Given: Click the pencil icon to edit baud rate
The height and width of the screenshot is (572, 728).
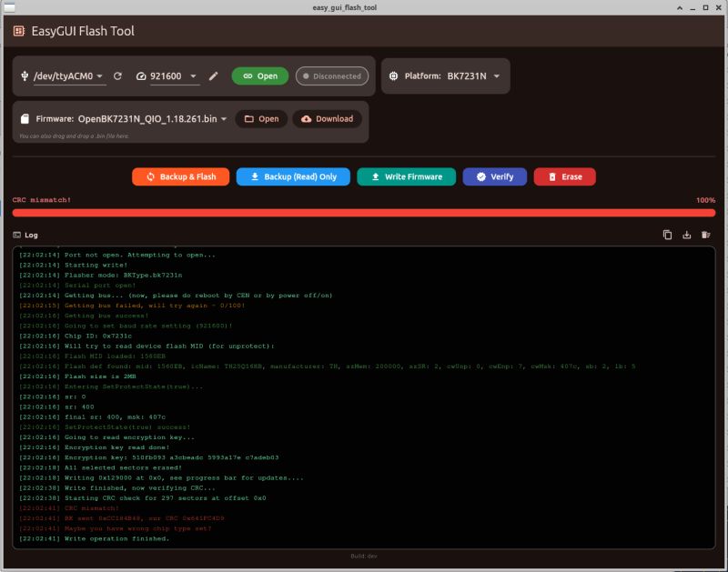Looking at the screenshot, I should click(x=212, y=75).
